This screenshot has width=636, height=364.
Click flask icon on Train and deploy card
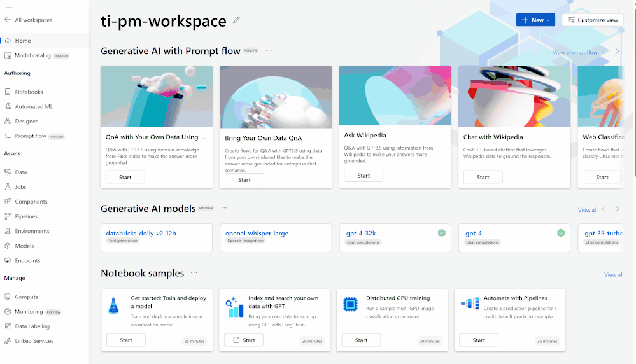[114, 305]
